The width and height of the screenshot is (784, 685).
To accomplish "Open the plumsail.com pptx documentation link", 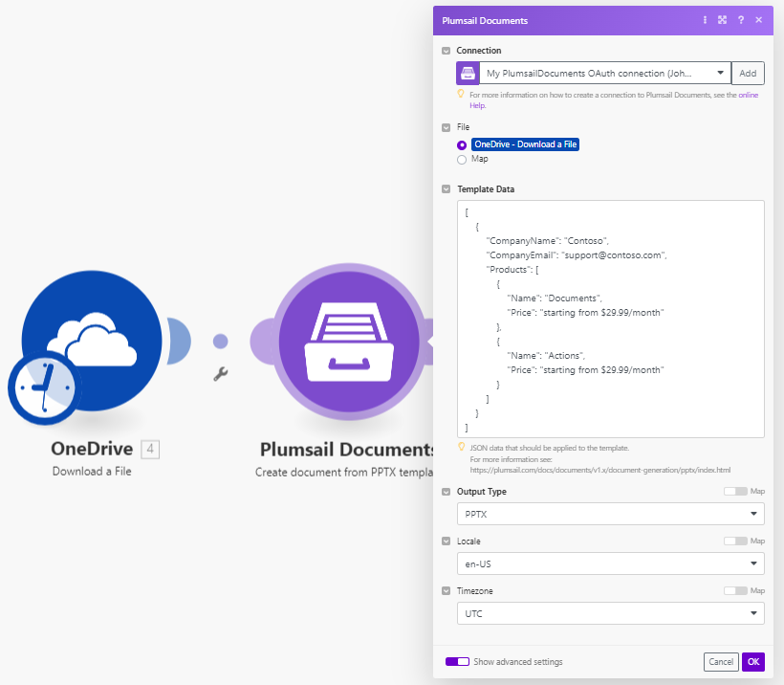I will click(600, 470).
